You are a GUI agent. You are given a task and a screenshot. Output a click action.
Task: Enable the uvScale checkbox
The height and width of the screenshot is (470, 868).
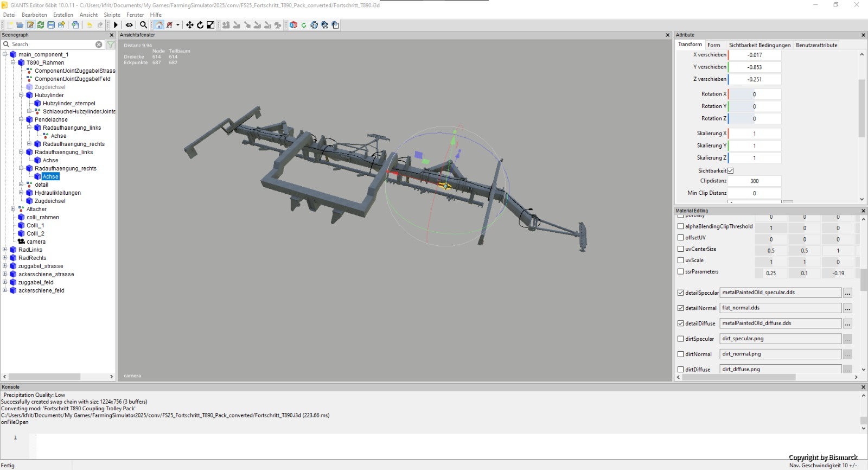point(680,261)
